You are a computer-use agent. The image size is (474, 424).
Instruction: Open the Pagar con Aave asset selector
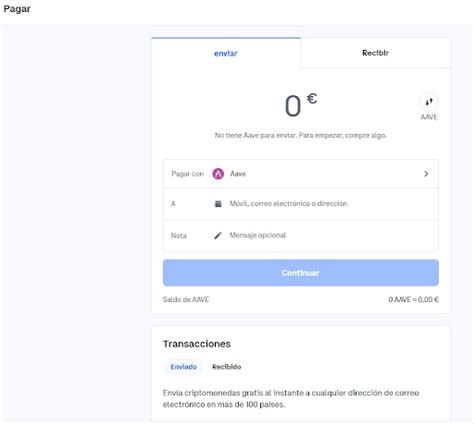tap(301, 174)
